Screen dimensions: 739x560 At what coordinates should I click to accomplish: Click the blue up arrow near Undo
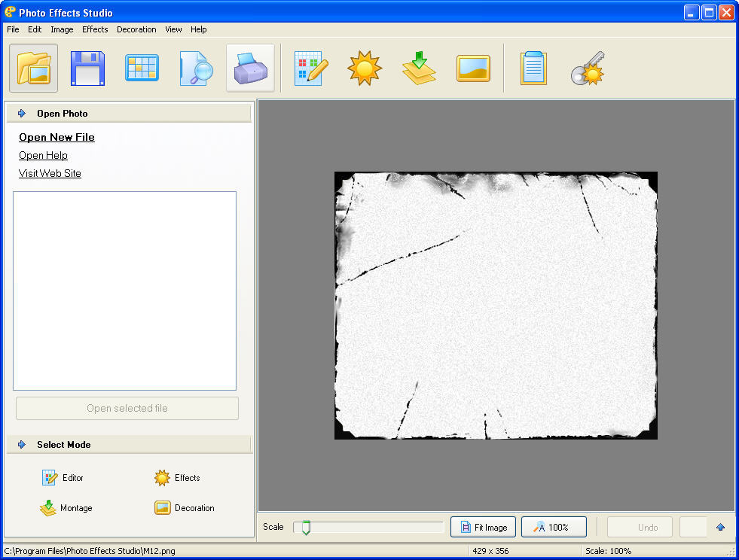point(720,528)
